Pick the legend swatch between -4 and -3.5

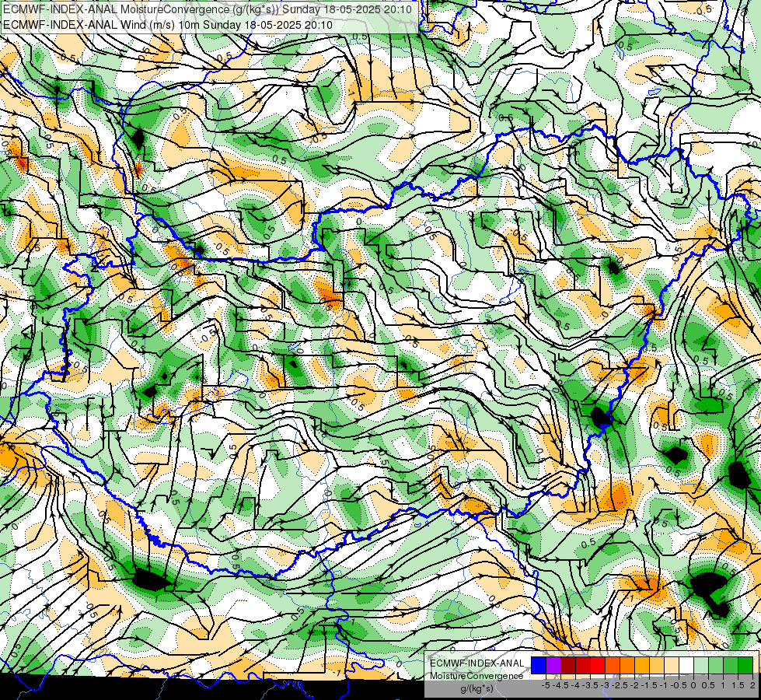click(x=583, y=666)
